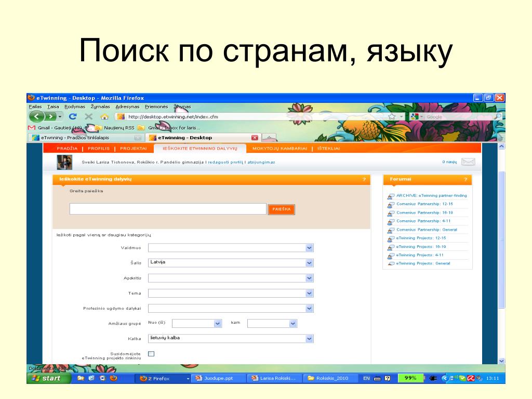Open the messages envelope icon
This screenshot has height=399, width=532.
click(468, 162)
